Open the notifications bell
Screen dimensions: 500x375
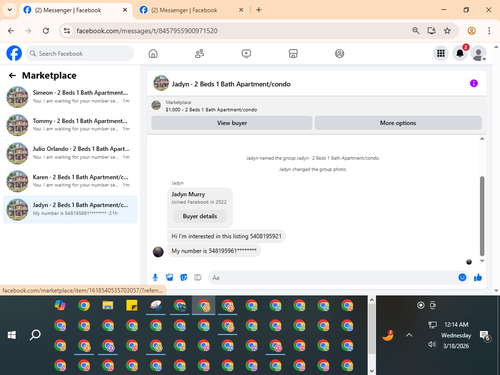[460, 53]
